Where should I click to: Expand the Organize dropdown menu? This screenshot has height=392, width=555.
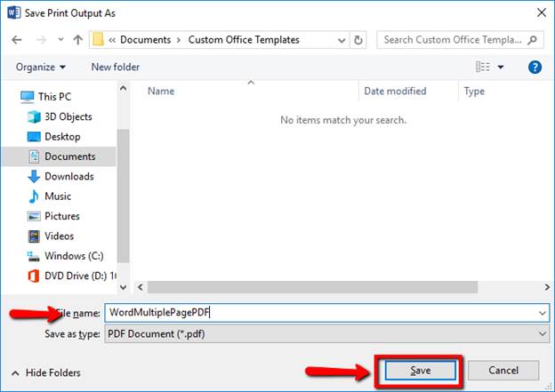(41, 67)
